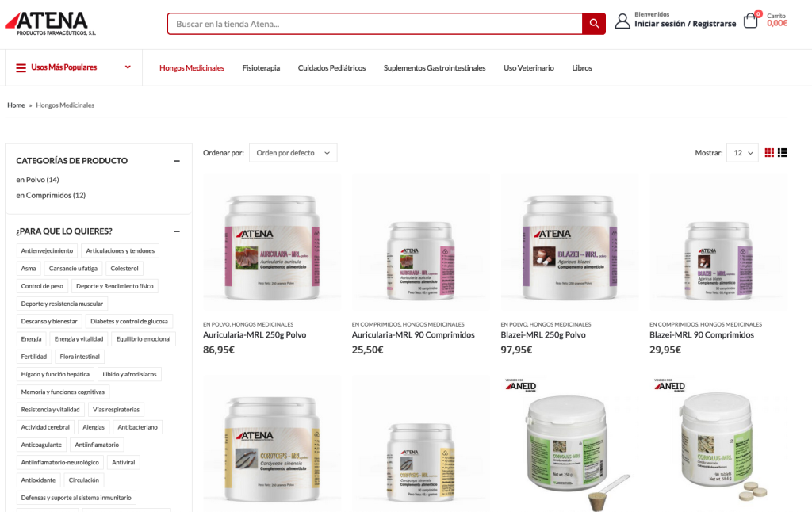
Task: Open the Fisioterapia menu item
Action: [x=261, y=68]
